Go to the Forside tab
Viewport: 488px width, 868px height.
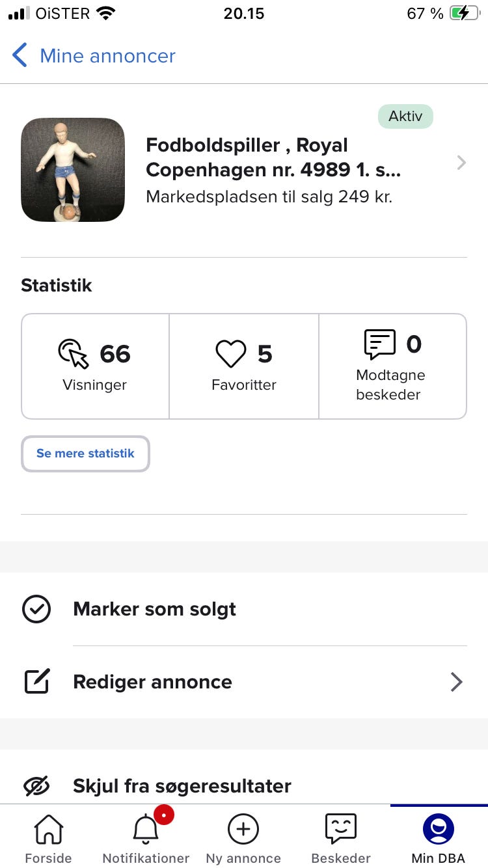48,839
